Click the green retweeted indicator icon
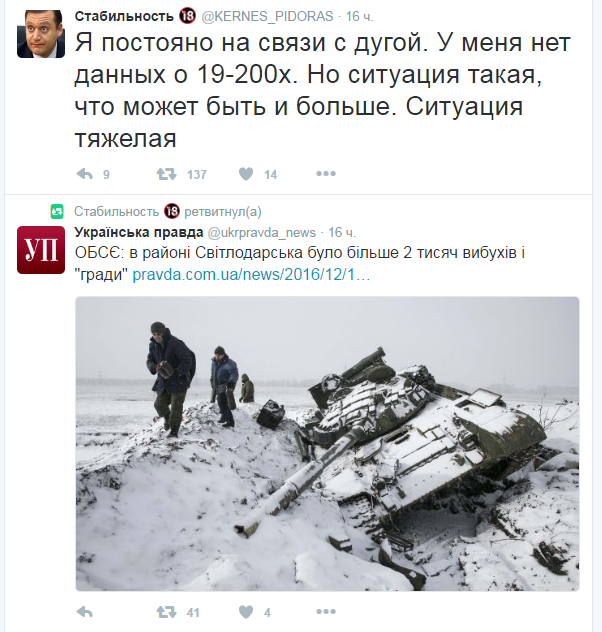Screen dimensions: 602x632 (57, 212)
